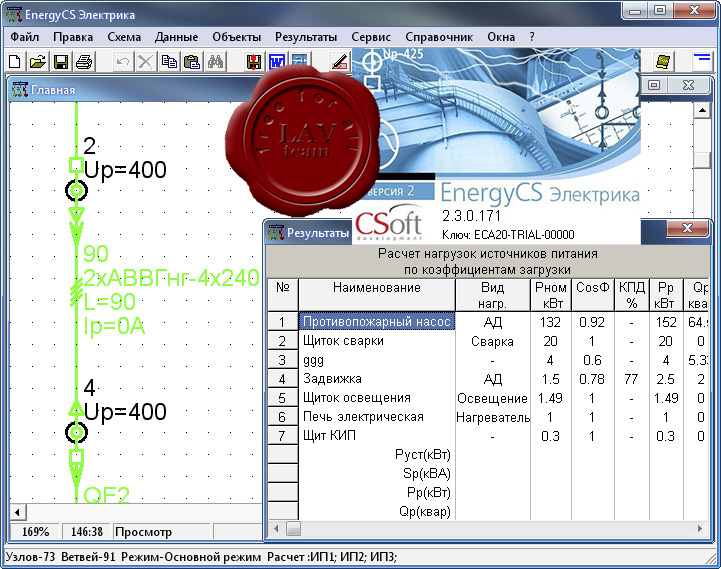Select row 'Щиток сварки' in results
This screenshot has height=569, width=721.
(x=377, y=341)
